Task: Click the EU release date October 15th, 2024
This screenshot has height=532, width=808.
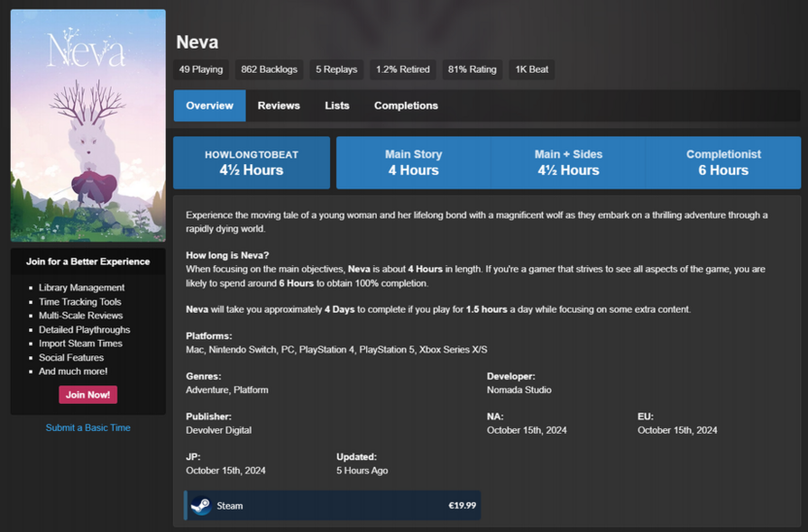Action: 677,430
